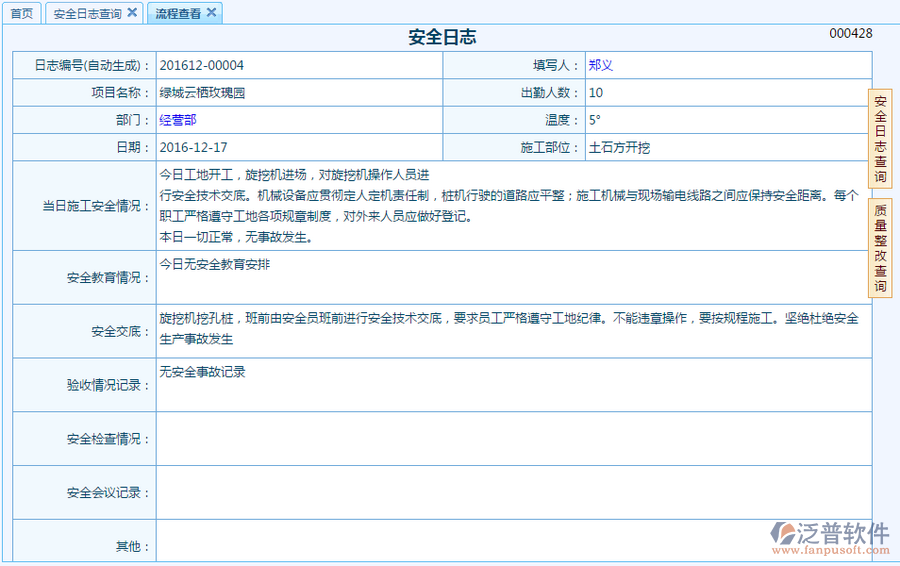Open the 经营部 department link

click(178, 120)
